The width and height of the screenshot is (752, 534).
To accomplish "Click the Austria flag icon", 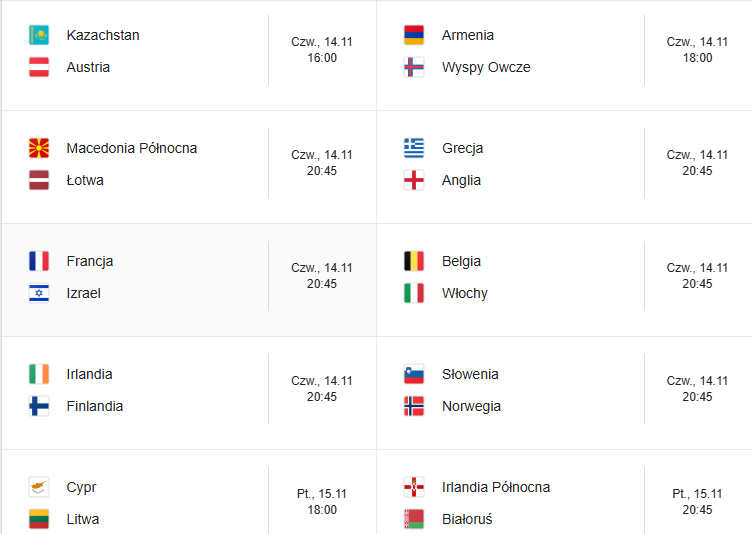I will click(39, 67).
